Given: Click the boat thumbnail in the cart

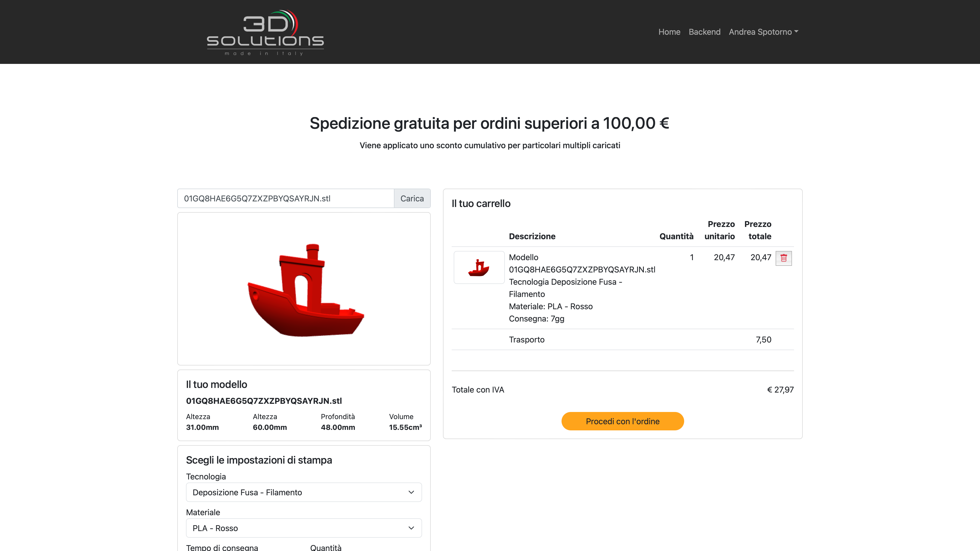Looking at the screenshot, I should pos(479,267).
